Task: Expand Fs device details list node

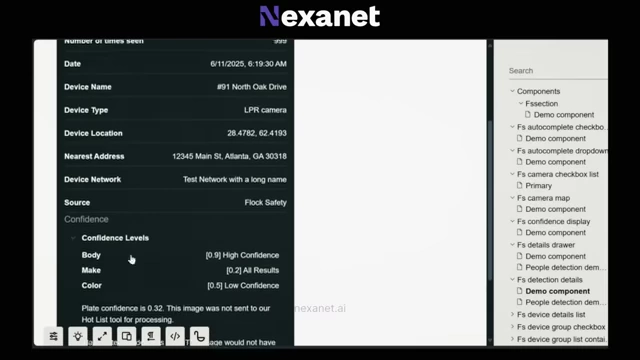Action: pos(512,314)
